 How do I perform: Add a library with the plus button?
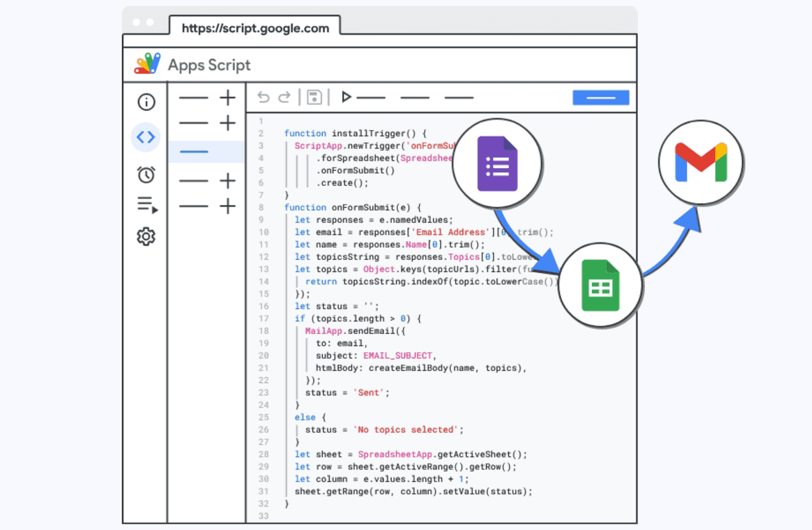click(x=227, y=181)
